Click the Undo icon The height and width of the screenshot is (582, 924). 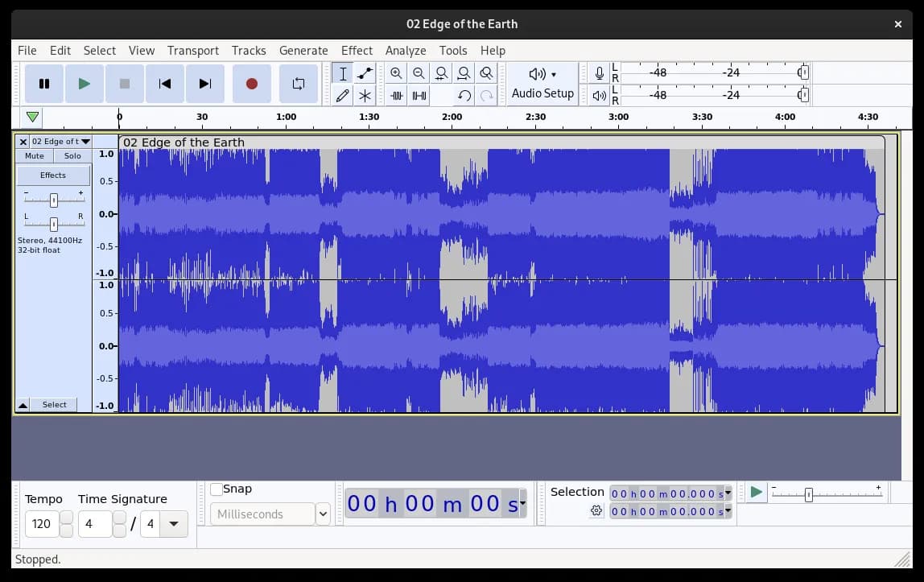point(464,96)
